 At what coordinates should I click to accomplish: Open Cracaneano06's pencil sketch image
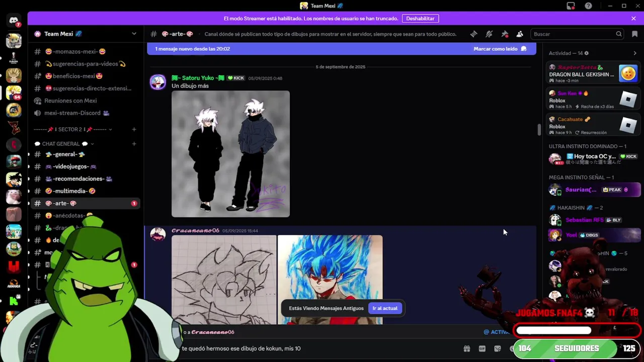point(224,280)
